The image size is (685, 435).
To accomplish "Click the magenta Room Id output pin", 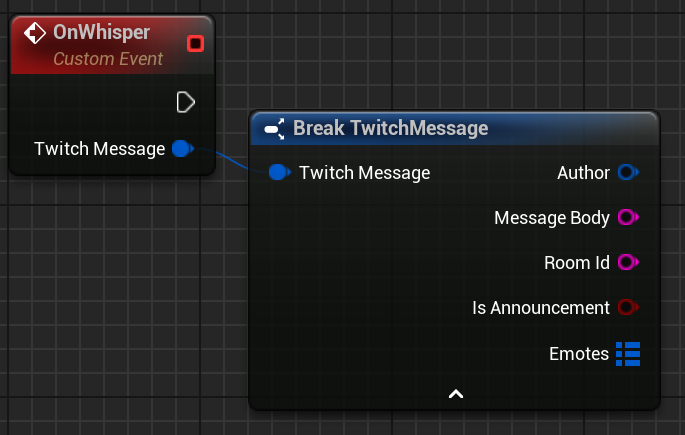I will pos(628,263).
